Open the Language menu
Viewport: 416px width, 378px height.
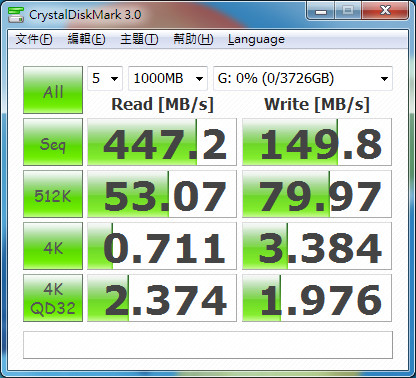(256, 39)
